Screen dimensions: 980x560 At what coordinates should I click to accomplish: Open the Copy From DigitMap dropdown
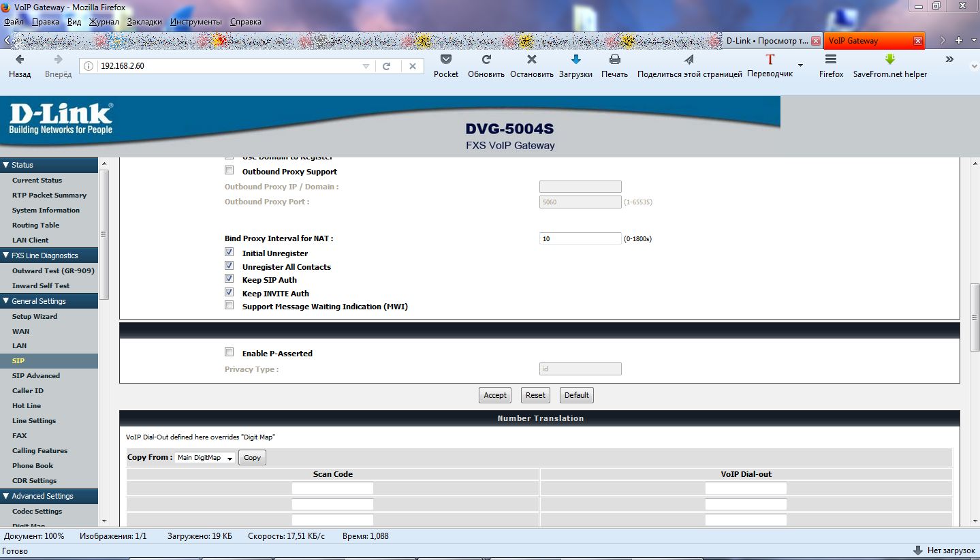[205, 458]
